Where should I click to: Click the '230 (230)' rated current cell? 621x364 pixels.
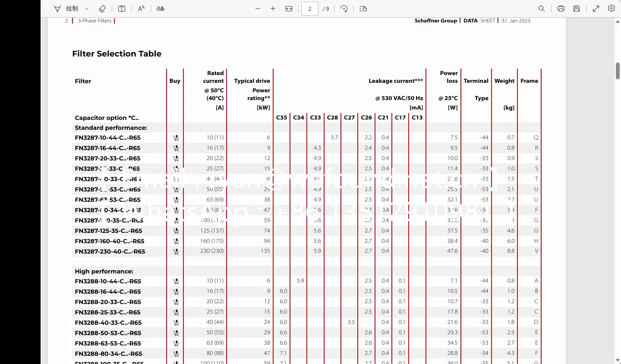(212, 251)
